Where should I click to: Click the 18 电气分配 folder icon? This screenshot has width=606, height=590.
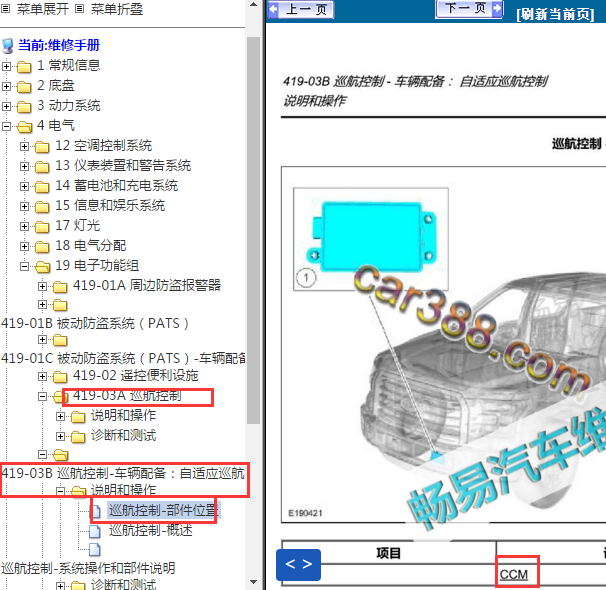click(x=42, y=247)
